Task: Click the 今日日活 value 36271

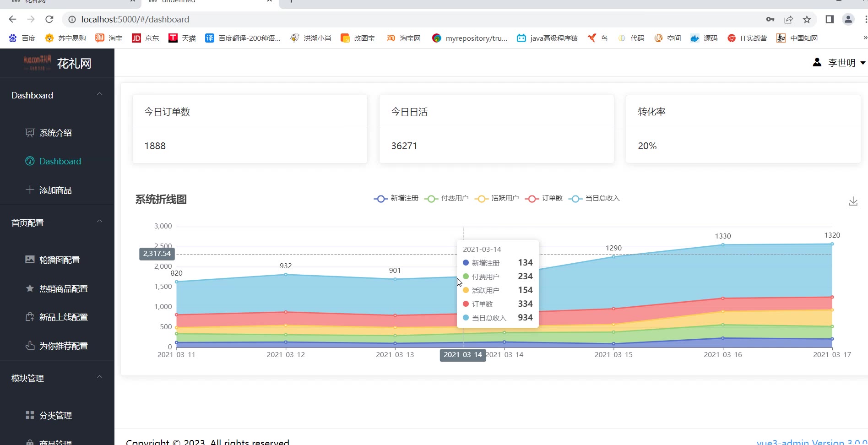Action: coord(404,146)
